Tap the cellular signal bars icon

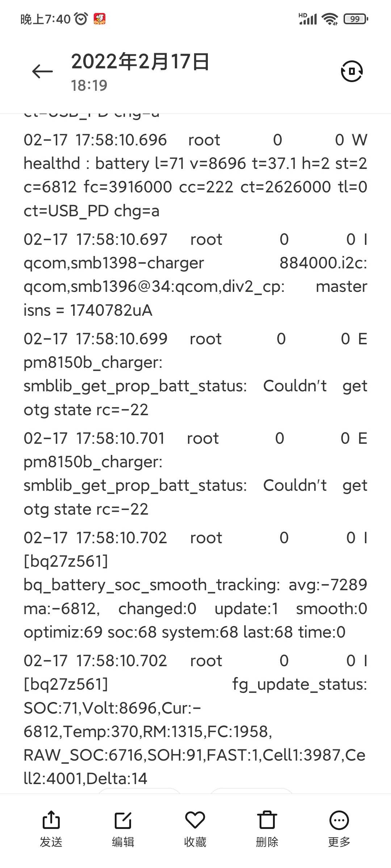point(308,19)
